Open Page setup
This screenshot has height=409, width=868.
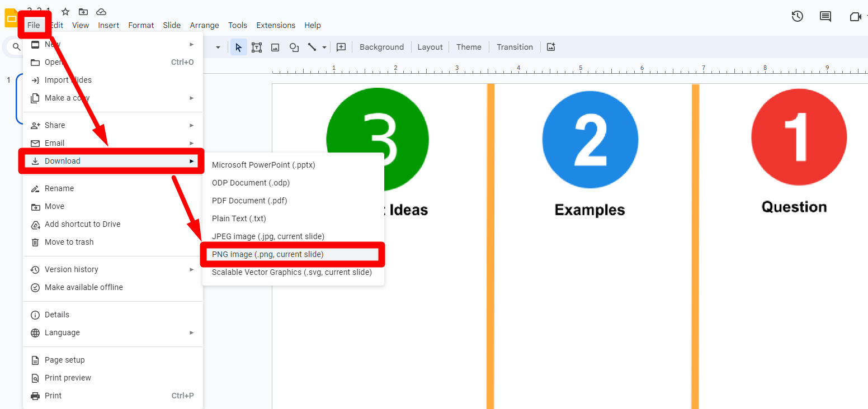[113, 360]
